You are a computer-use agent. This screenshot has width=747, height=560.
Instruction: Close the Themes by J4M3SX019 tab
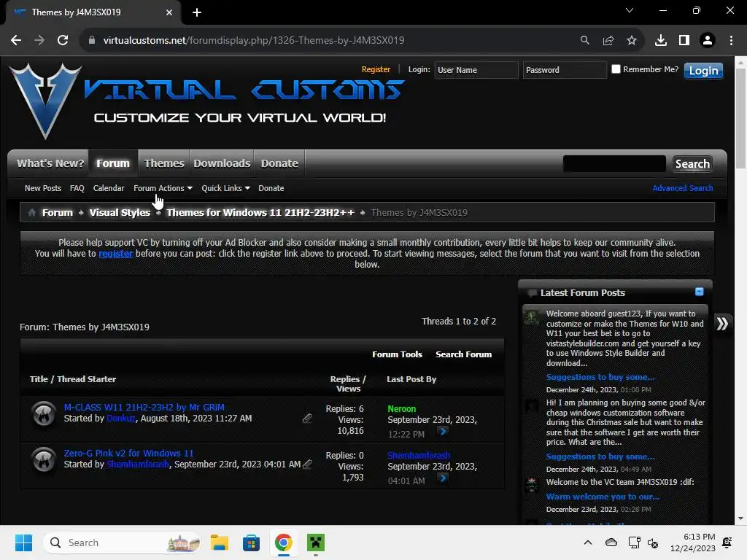point(169,12)
